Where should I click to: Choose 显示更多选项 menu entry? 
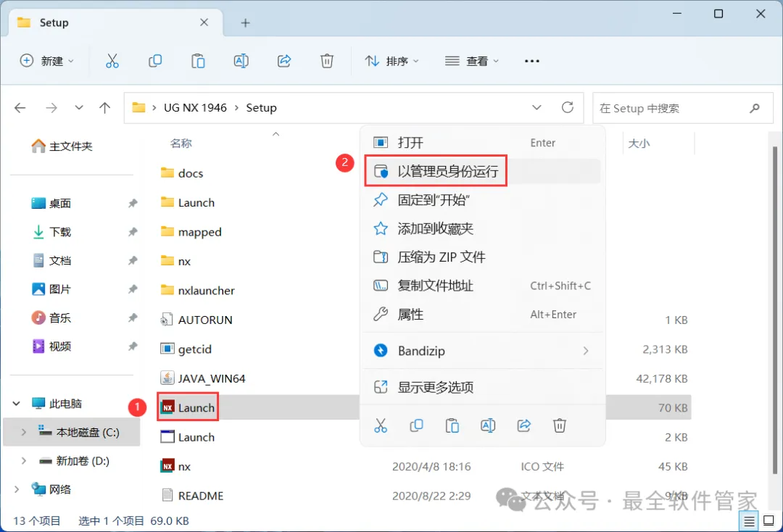[484, 387]
